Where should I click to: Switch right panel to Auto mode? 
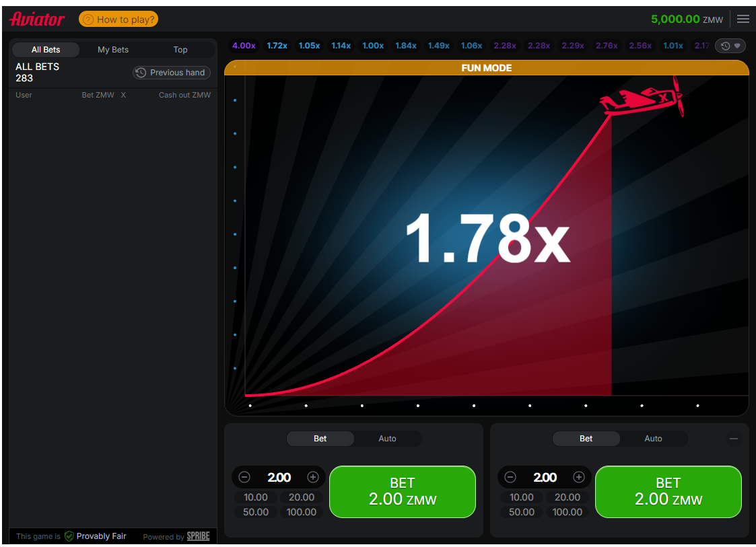click(653, 439)
